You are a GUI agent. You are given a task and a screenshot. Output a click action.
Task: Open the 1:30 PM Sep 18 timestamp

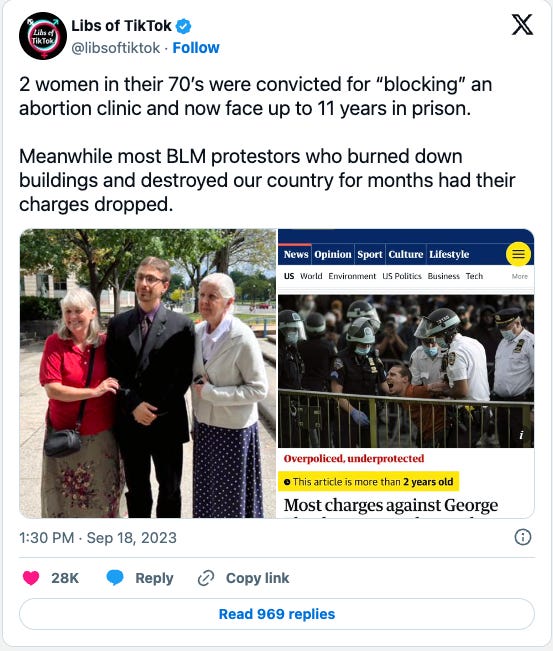click(98, 538)
